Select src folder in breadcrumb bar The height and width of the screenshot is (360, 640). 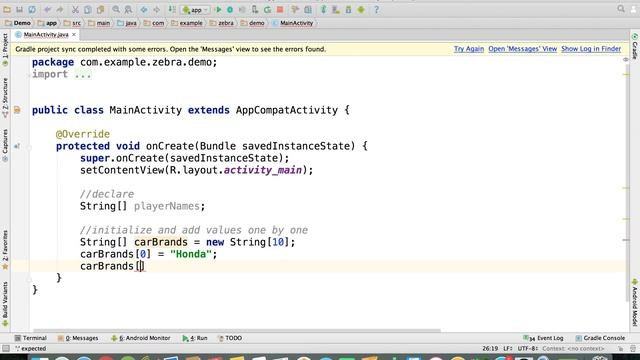pos(72,23)
